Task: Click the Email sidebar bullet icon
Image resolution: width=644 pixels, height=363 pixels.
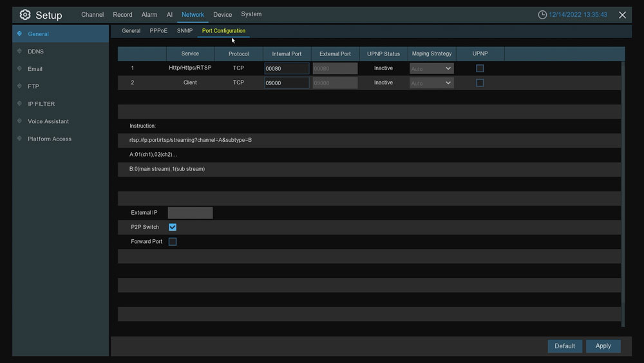Action: (x=19, y=68)
